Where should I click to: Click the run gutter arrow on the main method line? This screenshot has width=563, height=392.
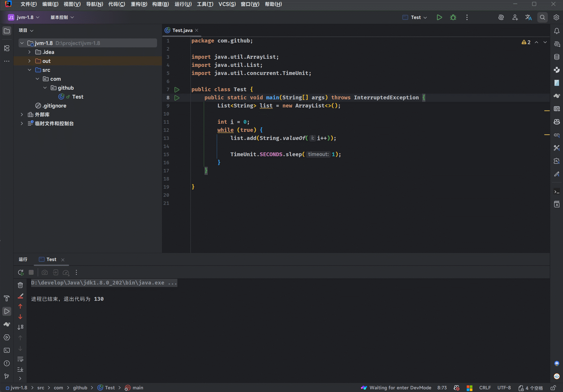[x=177, y=98]
